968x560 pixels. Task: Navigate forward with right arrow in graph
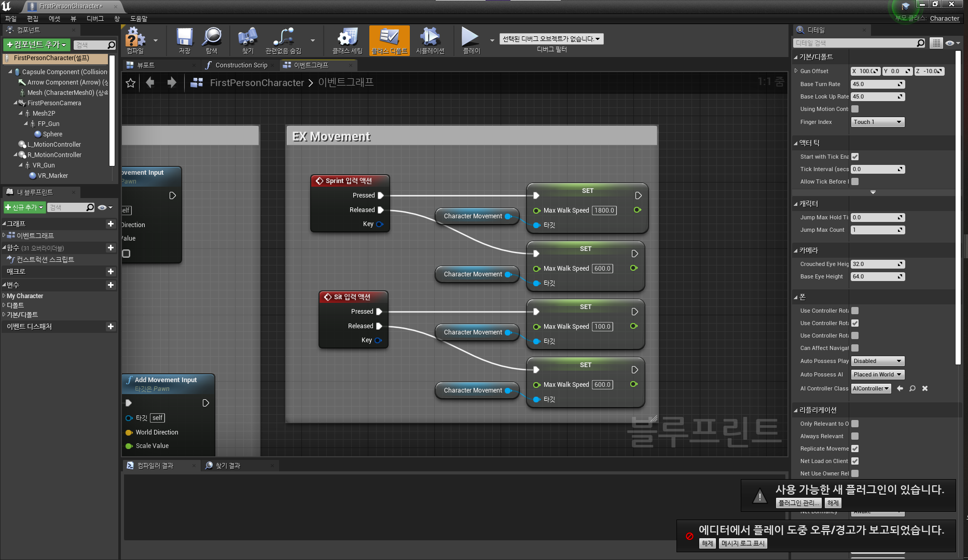pyautogui.click(x=172, y=82)
